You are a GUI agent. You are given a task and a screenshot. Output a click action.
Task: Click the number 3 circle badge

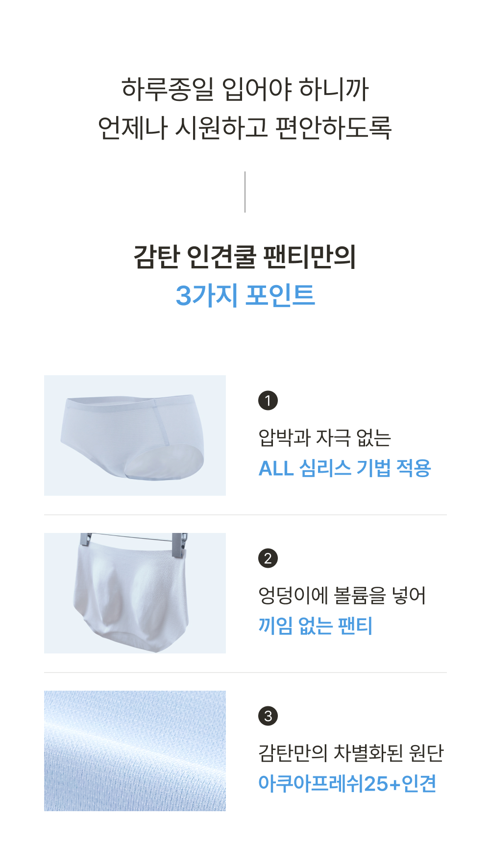point(268,716)
